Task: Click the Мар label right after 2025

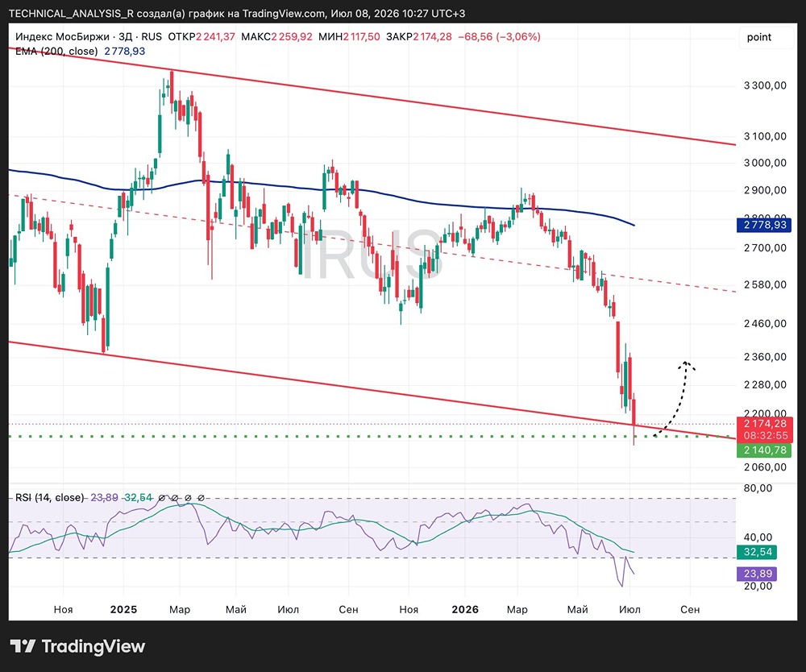Action: [x=180, y=609]
